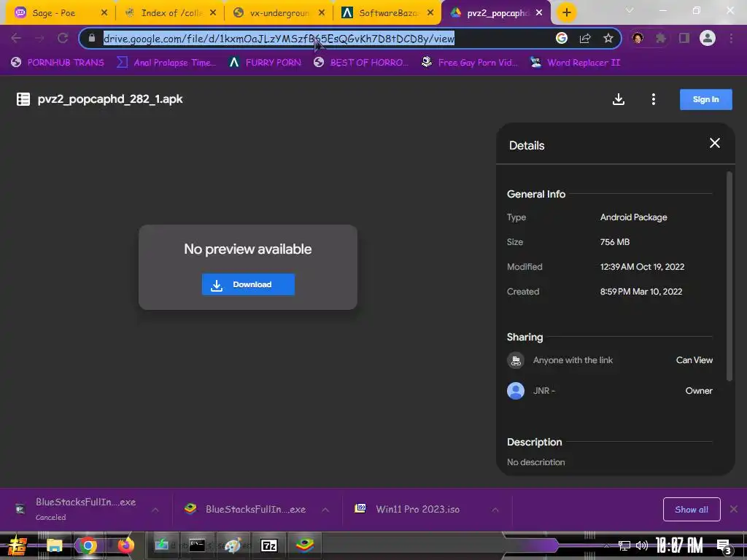The height and width of the screenshot is (560, 747).
Task: Open a new browser tab
Action: (x=566, y=13)
